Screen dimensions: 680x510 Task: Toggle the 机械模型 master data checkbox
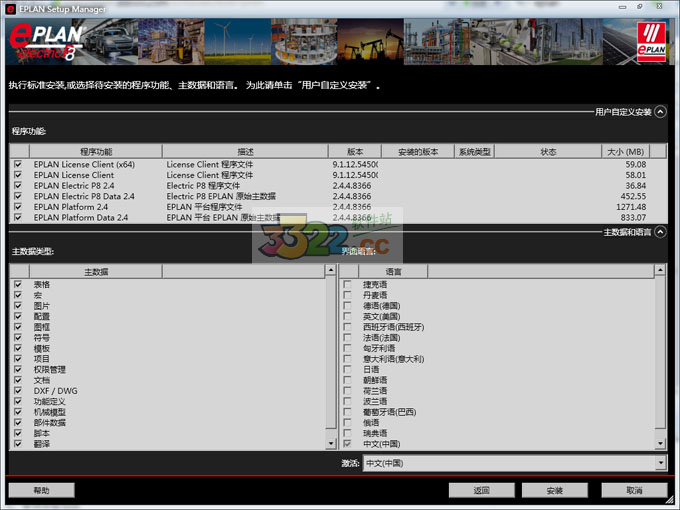point(18,412)
